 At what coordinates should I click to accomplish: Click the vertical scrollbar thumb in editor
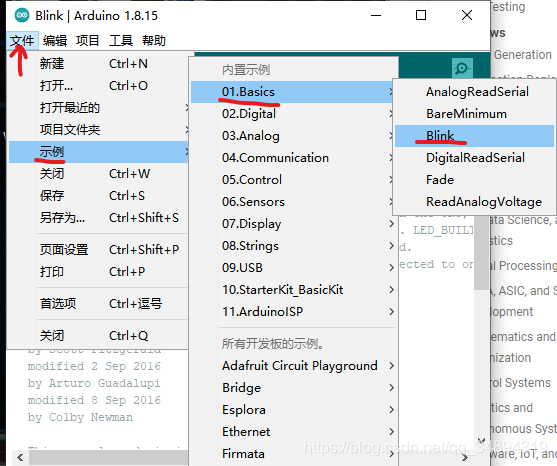481,253
